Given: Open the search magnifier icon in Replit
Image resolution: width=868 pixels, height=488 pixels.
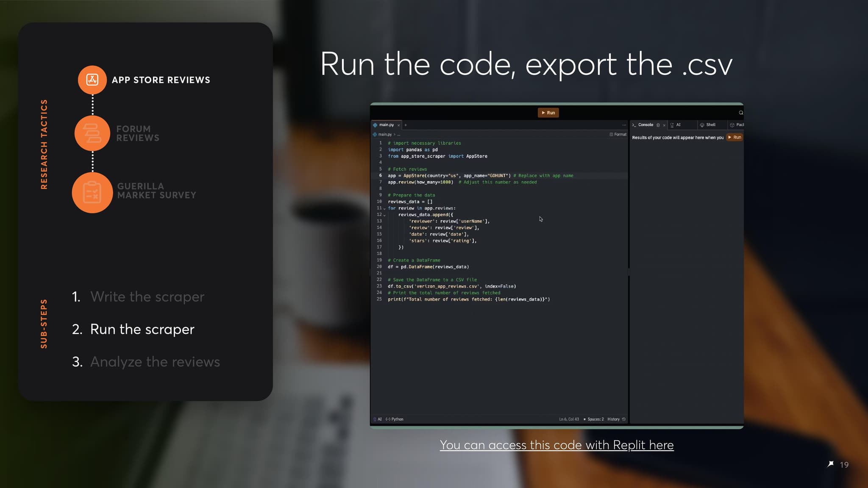Looking at the screenshot, I should tap(741, 113).
